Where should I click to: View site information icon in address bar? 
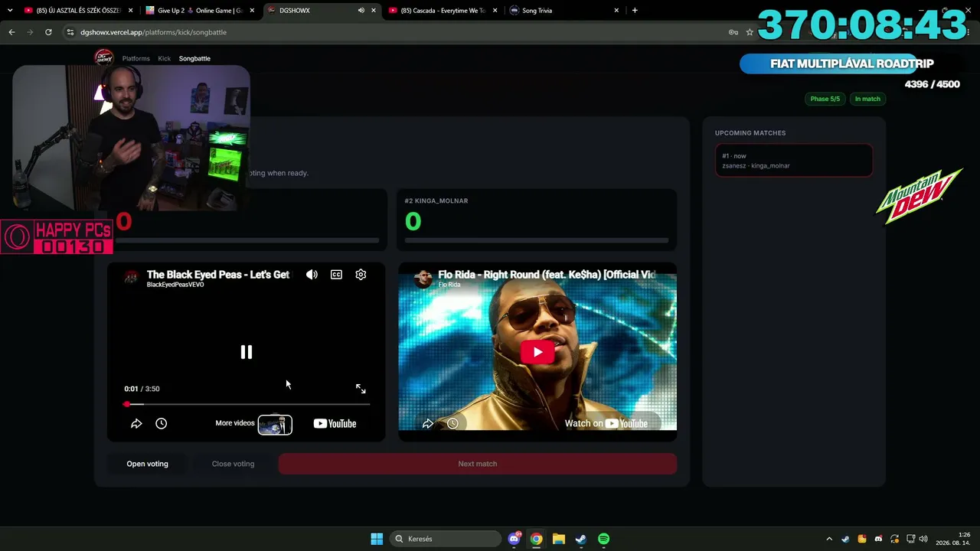click(70, 32)
